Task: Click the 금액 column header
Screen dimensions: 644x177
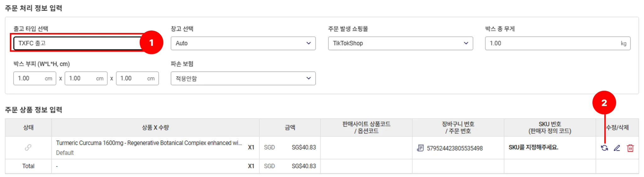Action: (x=290, y=127)
